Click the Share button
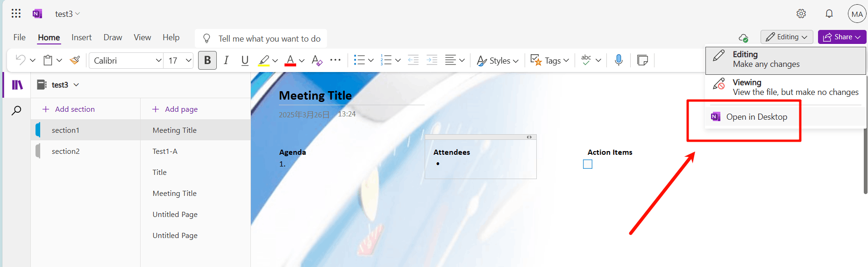868x267 pixels. pos(842,37)
